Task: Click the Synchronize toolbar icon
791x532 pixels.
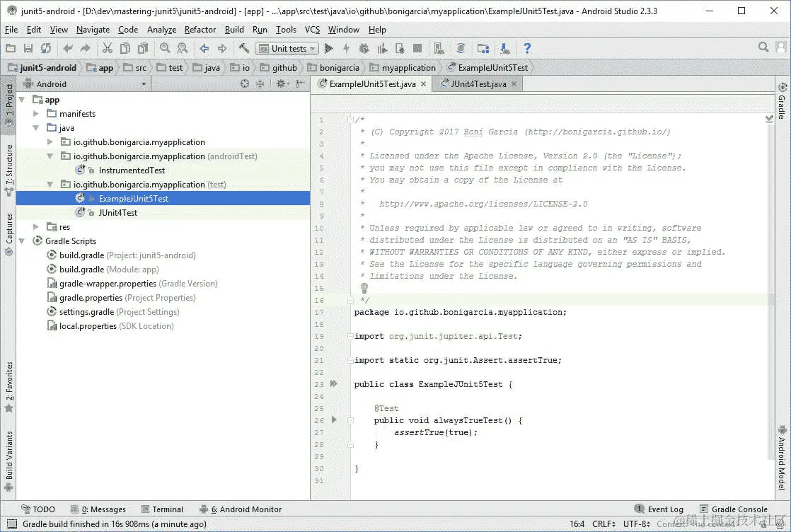Action: 46,48
